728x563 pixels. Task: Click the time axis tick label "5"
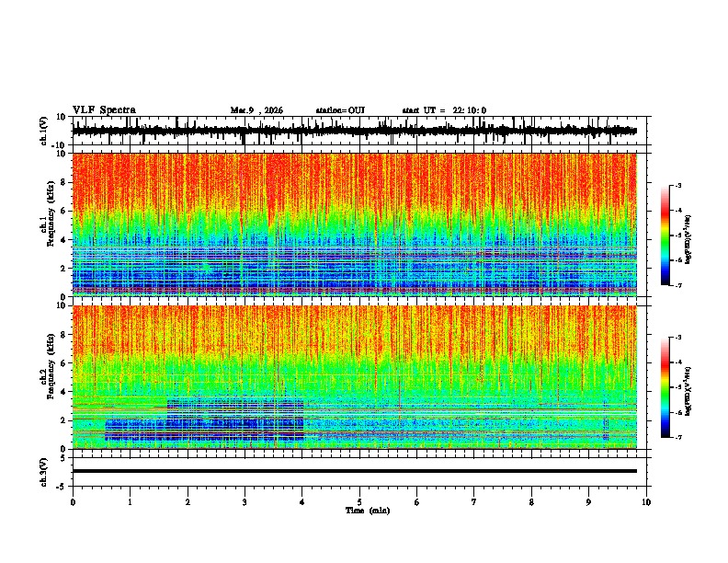pyautogui.click(x=359, y=502)
